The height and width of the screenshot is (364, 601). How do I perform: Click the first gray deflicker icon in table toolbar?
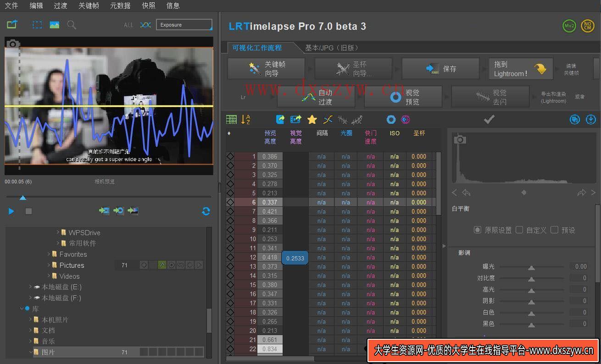[x=343, y=120]
